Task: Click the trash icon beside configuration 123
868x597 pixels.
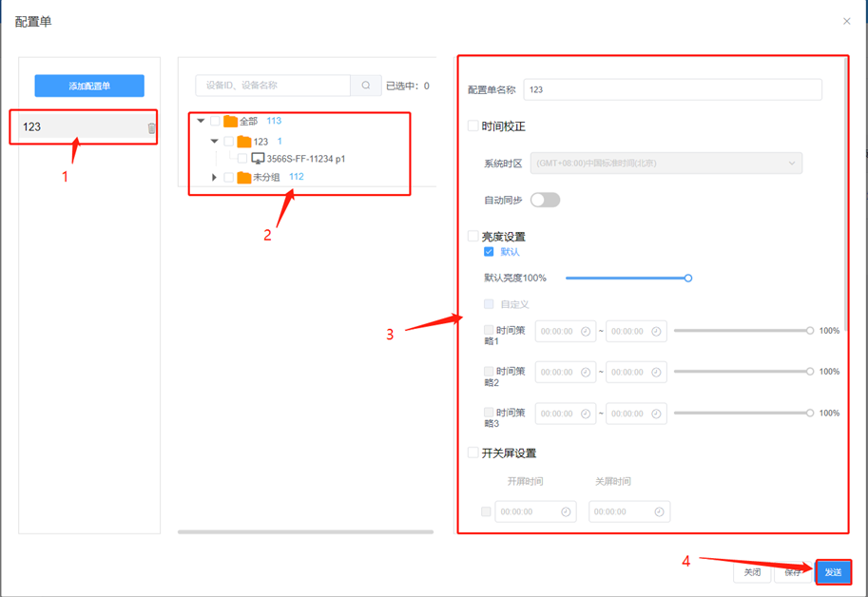Action: click(x=151, y=127)
